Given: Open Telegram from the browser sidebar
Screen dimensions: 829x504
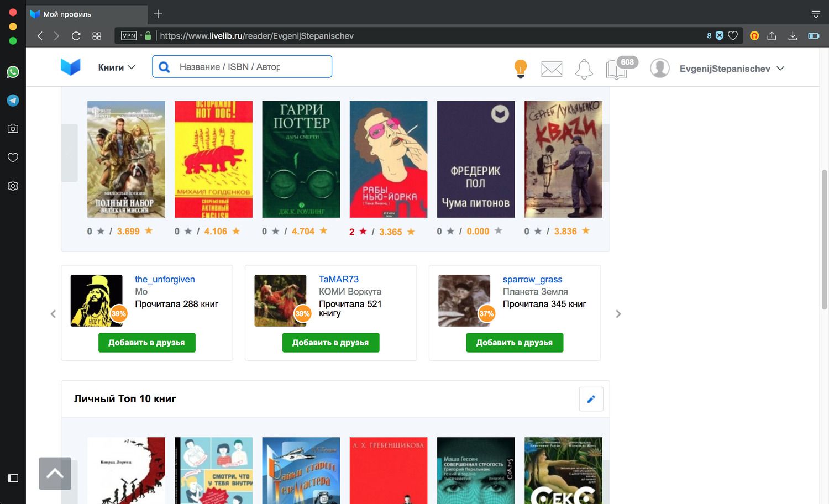Looking at the screenshot, I should pos(13,100).
